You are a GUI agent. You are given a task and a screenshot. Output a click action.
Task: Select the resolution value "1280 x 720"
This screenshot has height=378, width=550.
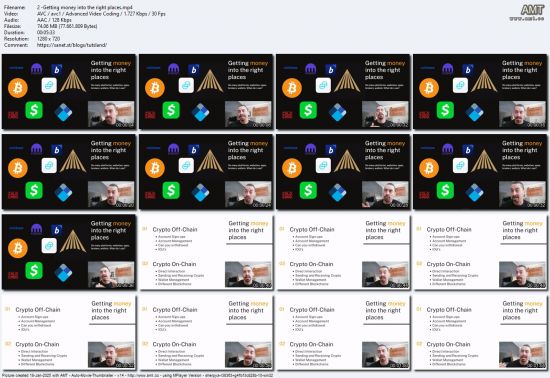coord(48,39)
